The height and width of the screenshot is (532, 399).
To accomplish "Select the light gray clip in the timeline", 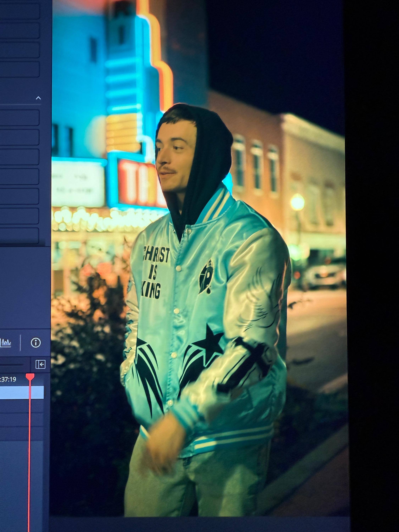I will [x=14, y=392].
